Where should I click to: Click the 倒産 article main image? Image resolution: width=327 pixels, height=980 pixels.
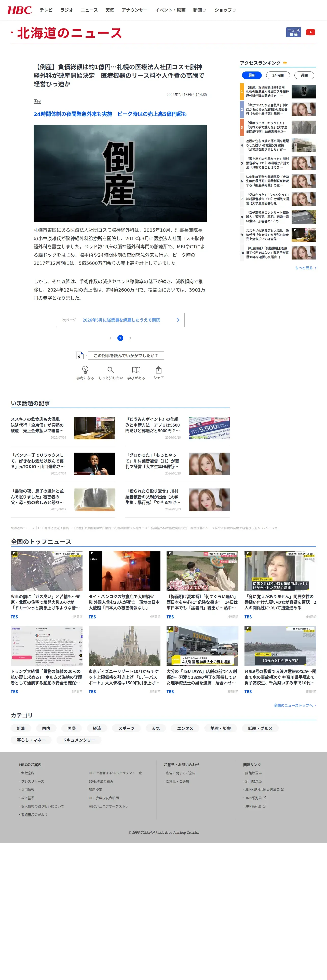click(120, 174)
